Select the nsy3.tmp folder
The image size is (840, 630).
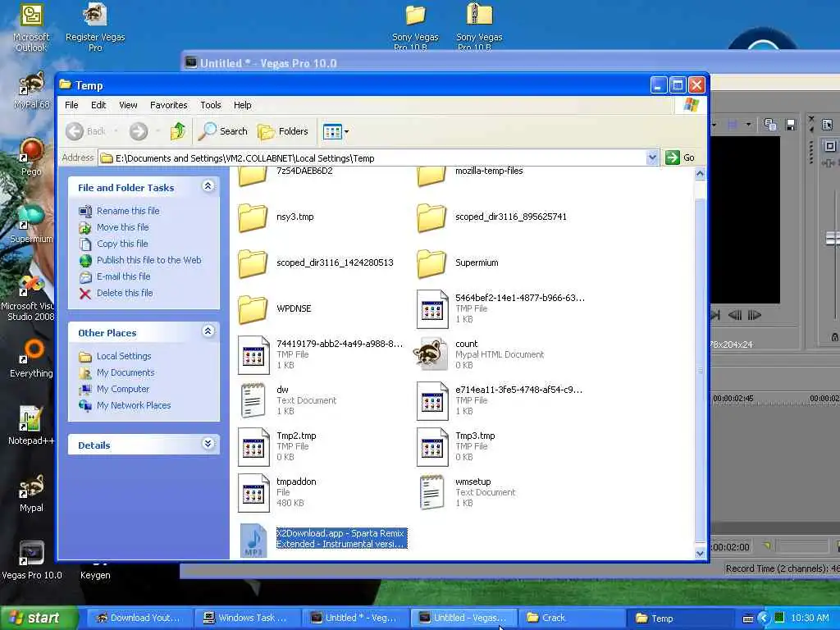(276, 217)
